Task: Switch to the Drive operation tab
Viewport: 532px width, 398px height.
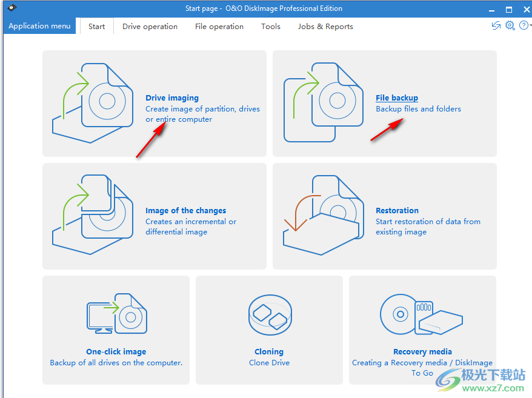Action: (150, 27)
